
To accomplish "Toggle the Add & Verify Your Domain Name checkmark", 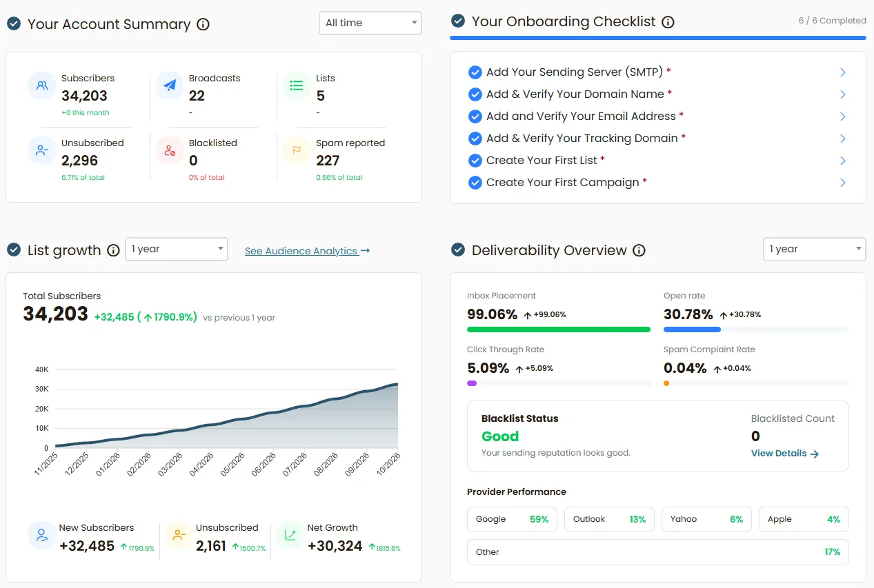I will tap(475, 94).
